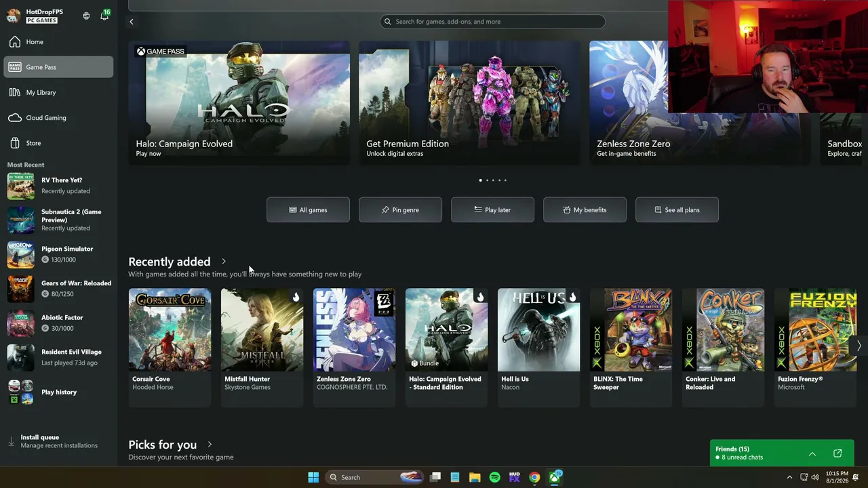The width and height of the screenshot is (868, 488).
Task: Click the All games button
Action: (x=308, y=210)
